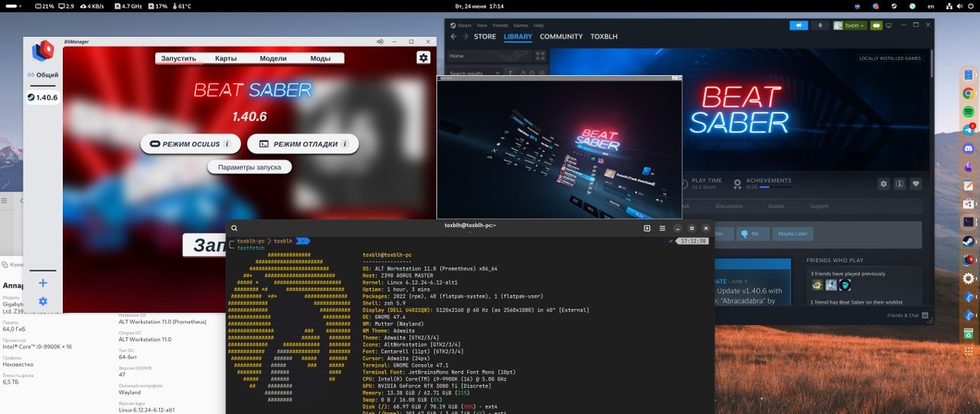This screenshot has height=414, width=980.
Task: Open the Общий shared section in BSManager
Action: tap(42, 75)
